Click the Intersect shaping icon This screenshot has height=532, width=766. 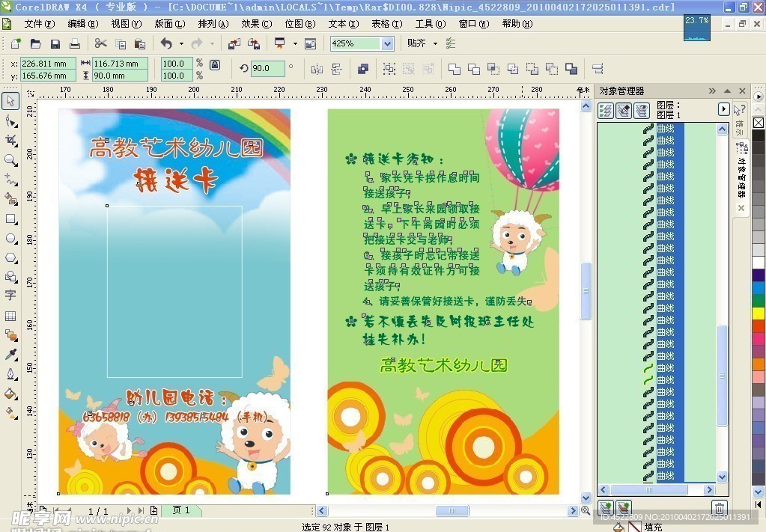point(493,69)
